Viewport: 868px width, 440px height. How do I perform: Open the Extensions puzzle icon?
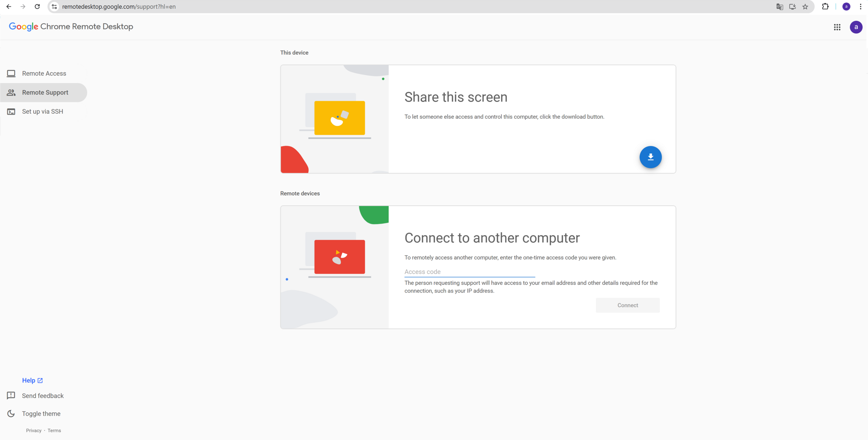[825, 6]
